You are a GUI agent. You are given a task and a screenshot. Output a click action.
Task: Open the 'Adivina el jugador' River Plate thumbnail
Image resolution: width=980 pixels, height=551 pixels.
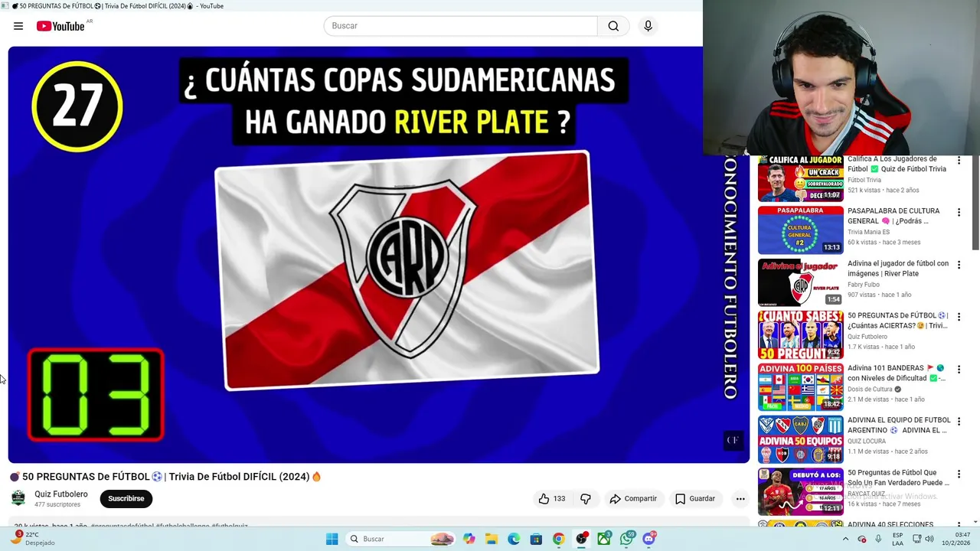click(x=801, y=282)
